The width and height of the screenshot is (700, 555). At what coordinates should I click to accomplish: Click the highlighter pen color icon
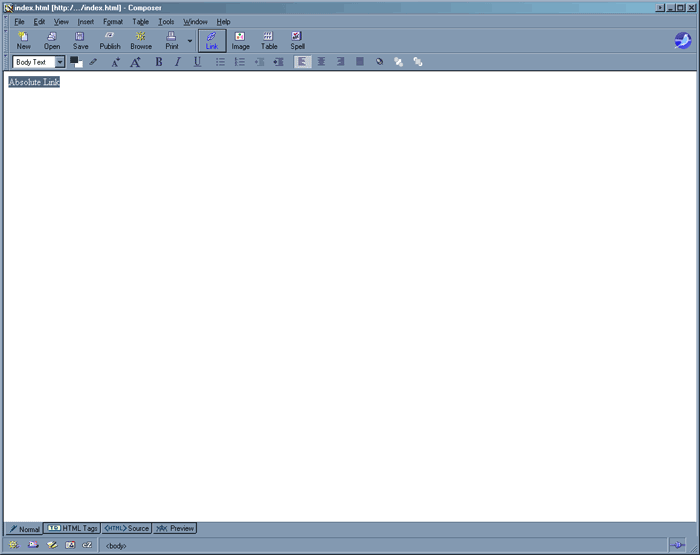(93, 62)
